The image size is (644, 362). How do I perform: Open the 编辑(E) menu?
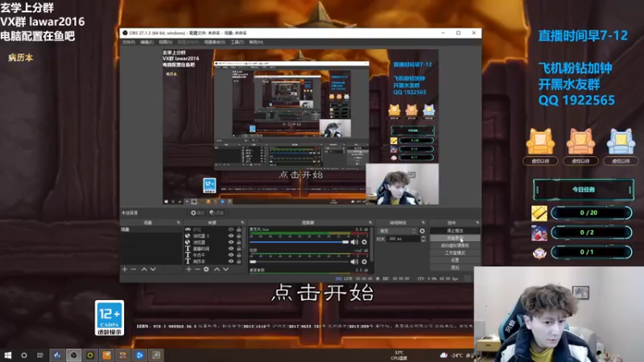click(147, 43)
